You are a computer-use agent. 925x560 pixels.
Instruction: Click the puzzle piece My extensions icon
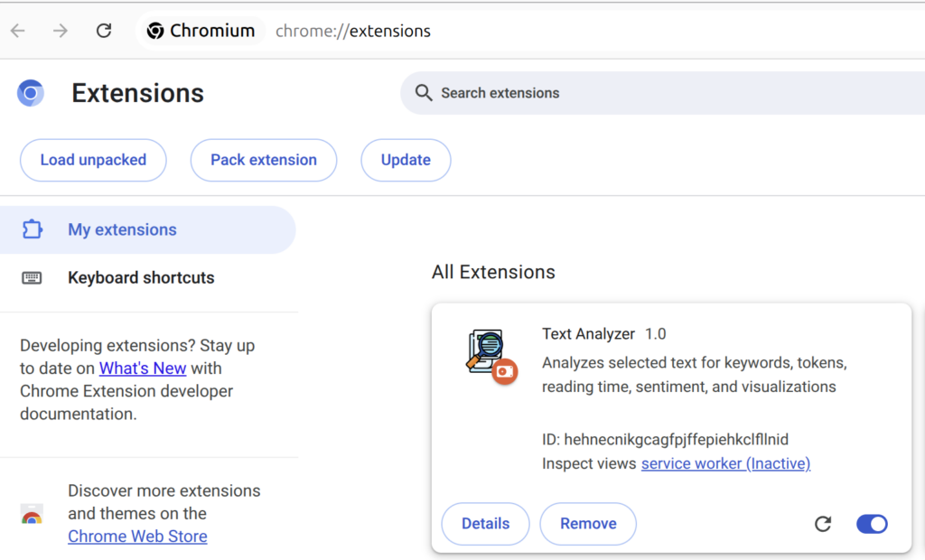point(33,229)
